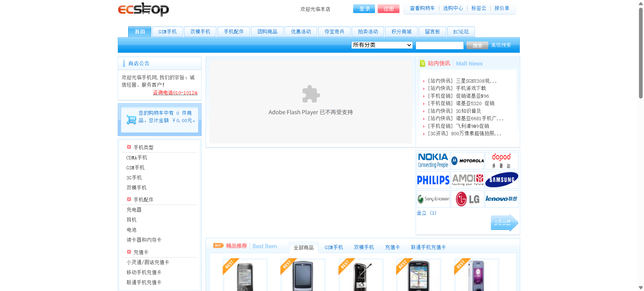
Task: Select the 全部商品 tab in Best Item
Action: pyautogui.click(x=304, y=247)
